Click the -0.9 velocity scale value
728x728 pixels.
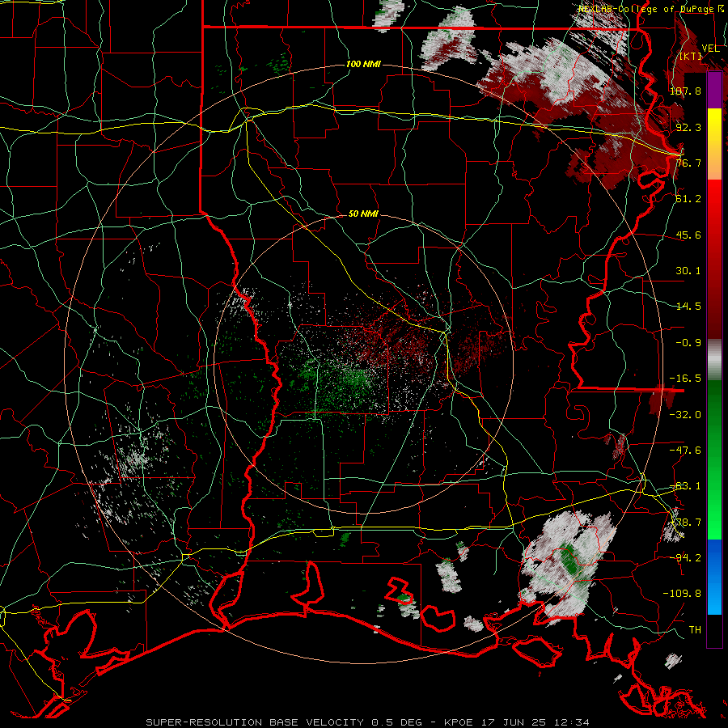pyautogui.click(x=688, y=343)
